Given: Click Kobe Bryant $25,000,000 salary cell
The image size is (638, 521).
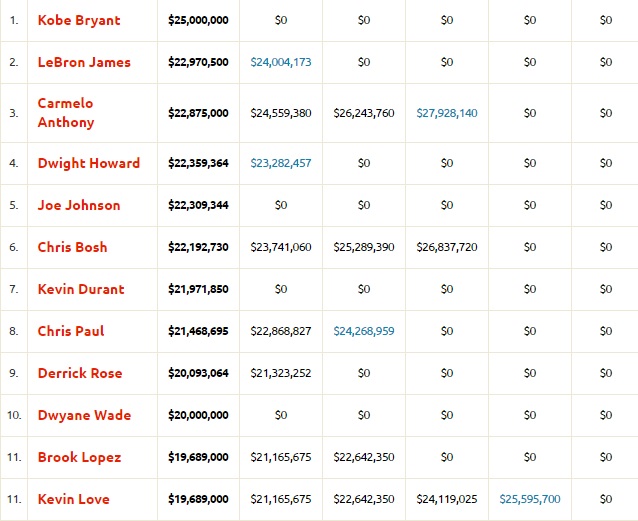Looking at the screenshot, I should point(198,20).
